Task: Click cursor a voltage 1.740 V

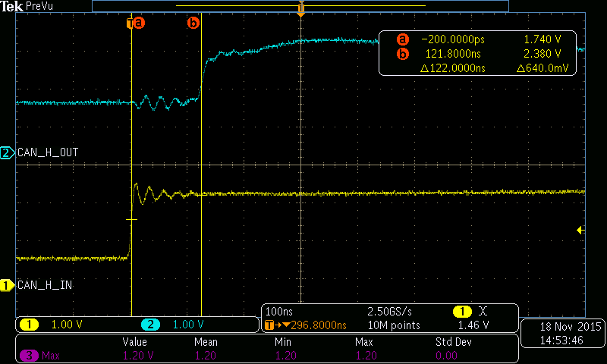Action: (x=543, y=39)
